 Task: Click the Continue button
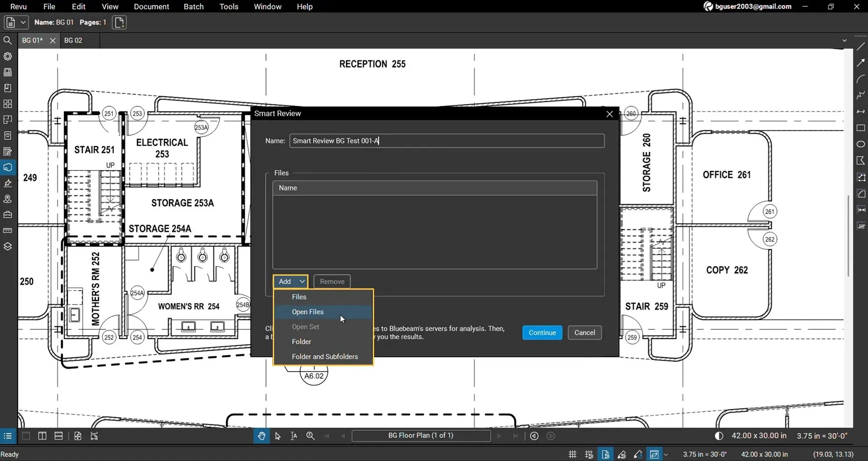point(542,333)
